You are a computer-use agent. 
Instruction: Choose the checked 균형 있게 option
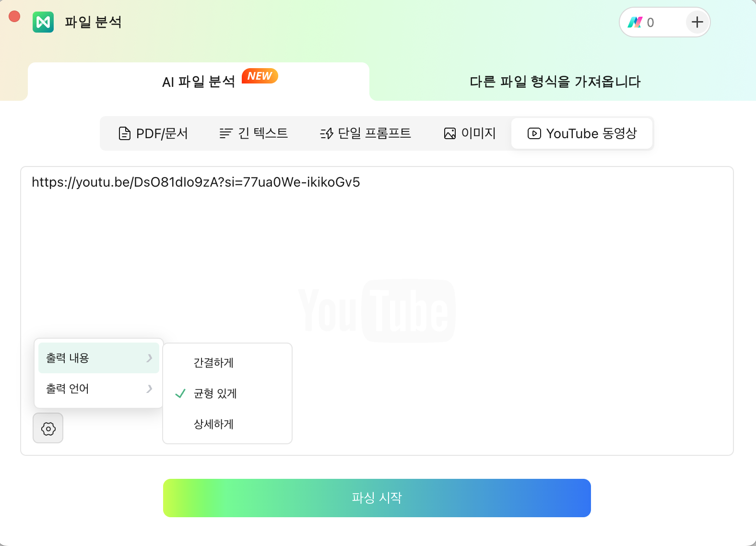(227, 393)
